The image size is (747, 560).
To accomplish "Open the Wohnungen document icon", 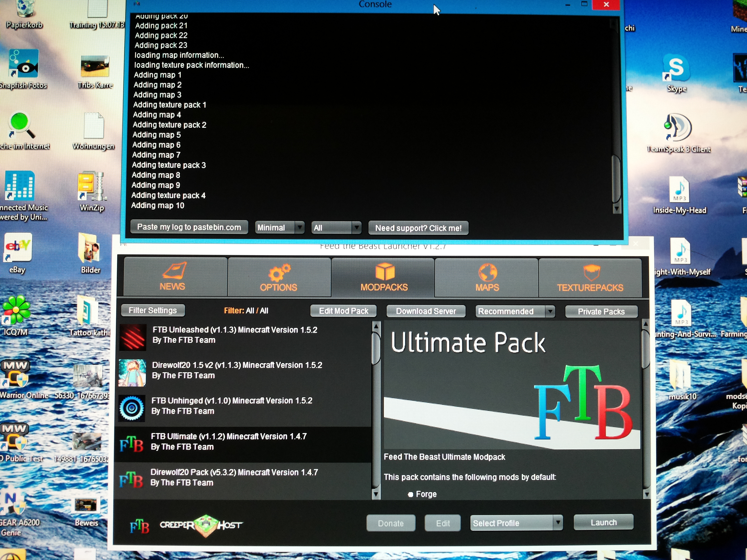I will click(x=94, y=131).
